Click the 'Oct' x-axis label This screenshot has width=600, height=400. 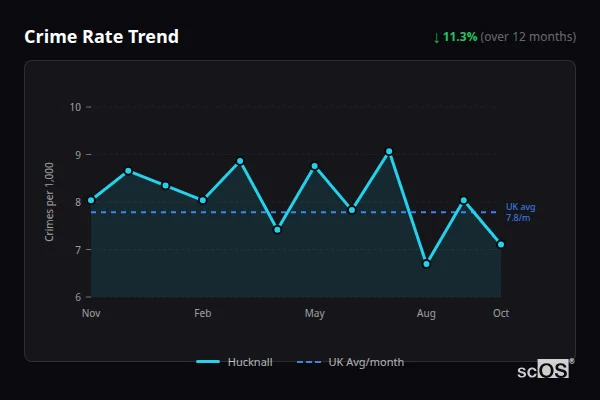point(501,313)
